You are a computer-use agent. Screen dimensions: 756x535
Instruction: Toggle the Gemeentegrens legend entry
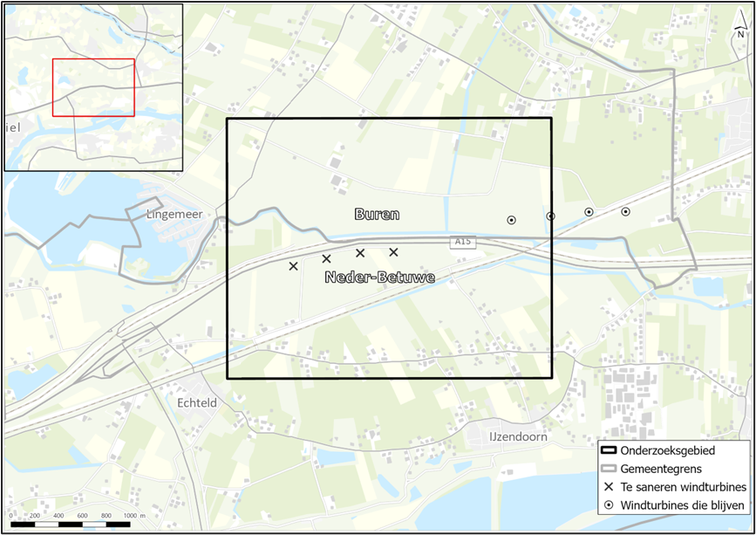pyautogui.click(x=660, y=469)
